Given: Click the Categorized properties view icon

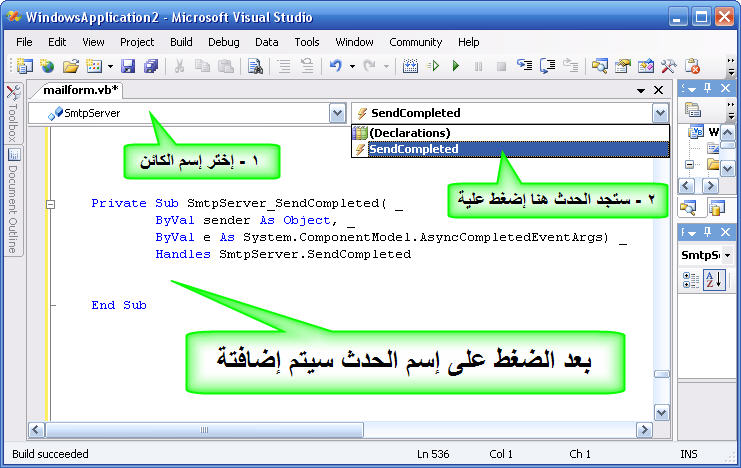Looking at the screenshot, I should [691, 280].
